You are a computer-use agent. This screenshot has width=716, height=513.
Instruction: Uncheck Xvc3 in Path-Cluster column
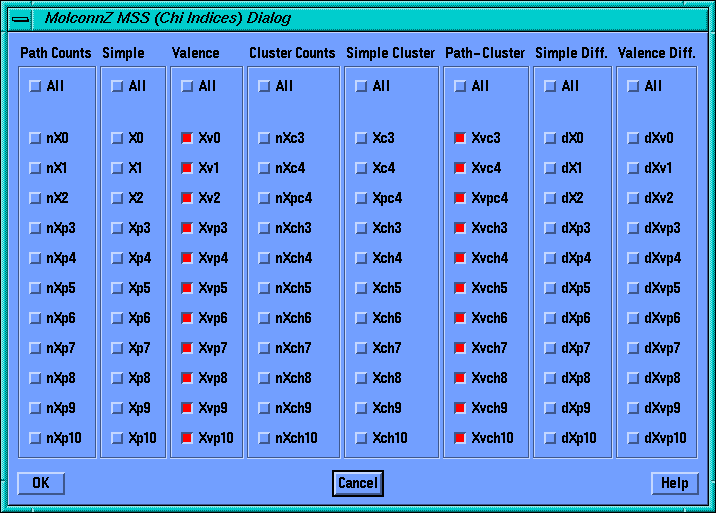point(461,138)
